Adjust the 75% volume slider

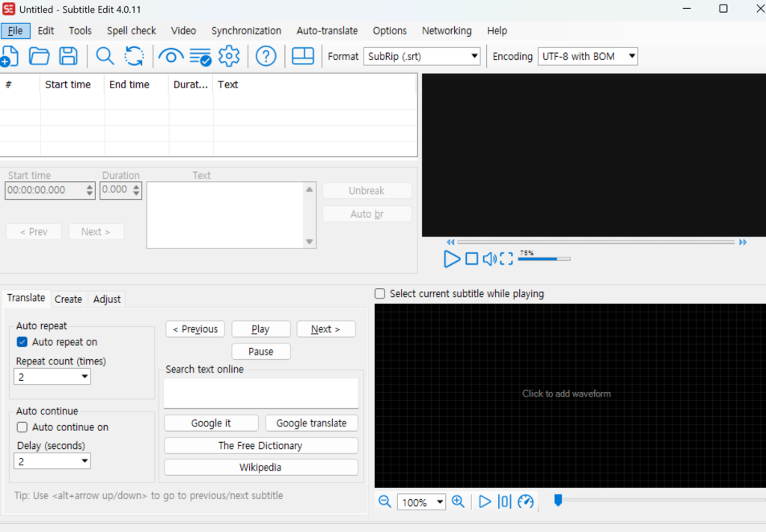(545, 259)
